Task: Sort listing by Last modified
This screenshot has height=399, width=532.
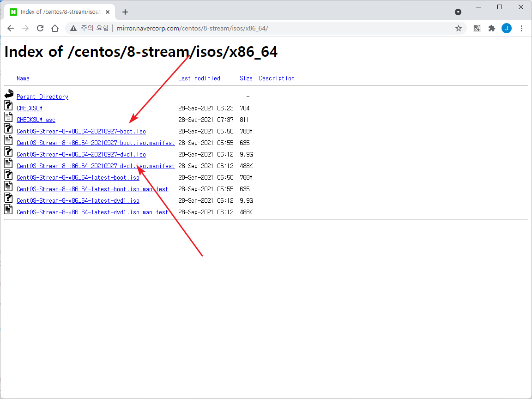Action: [199, 79]
